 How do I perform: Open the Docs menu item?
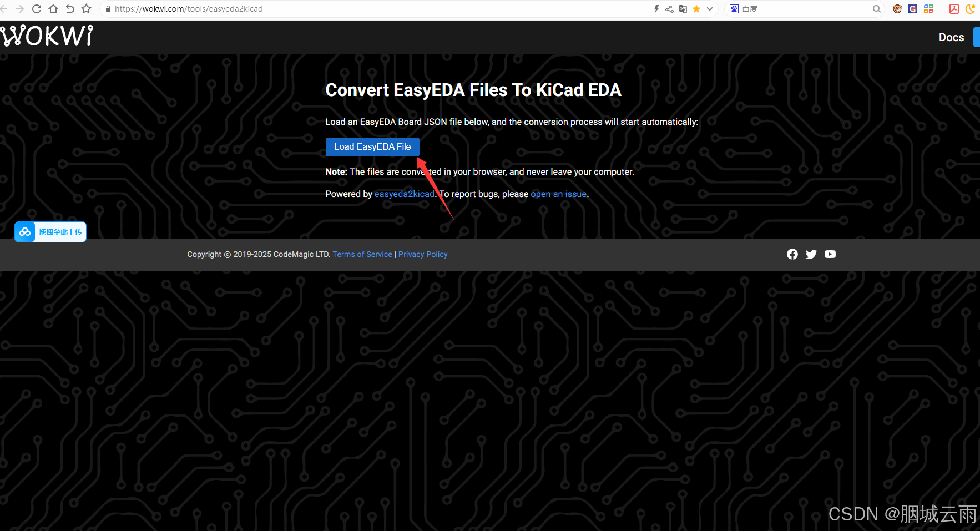(951, 37)
